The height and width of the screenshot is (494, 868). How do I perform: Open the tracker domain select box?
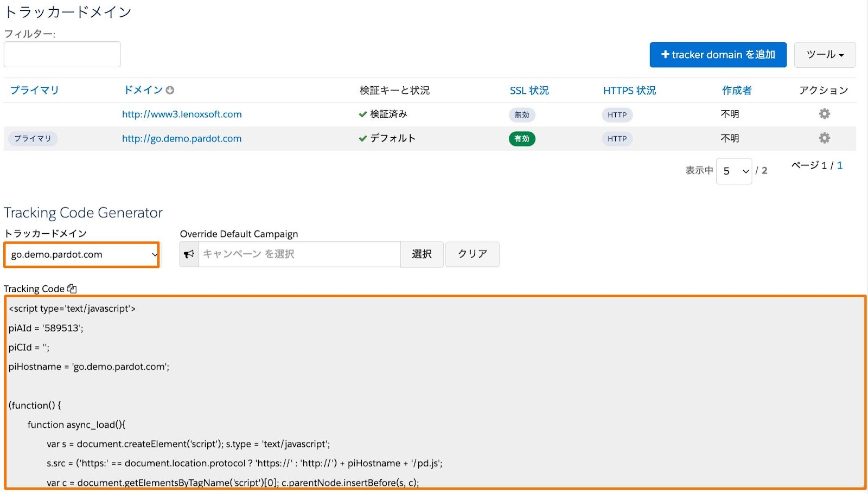[x=82, y=254]
